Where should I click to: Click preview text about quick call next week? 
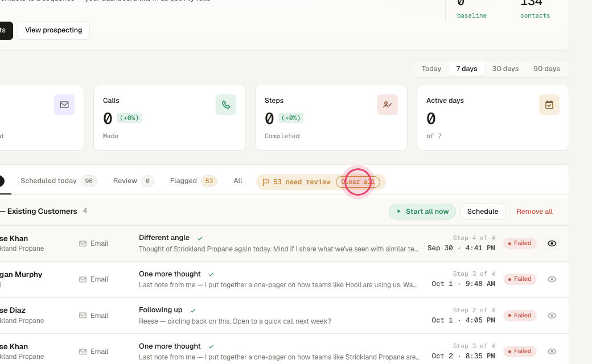point(235,321)
